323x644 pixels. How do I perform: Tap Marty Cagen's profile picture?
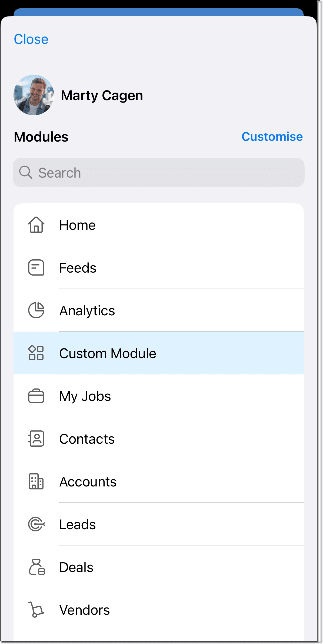pyautogui.click(x=34, y=95)
